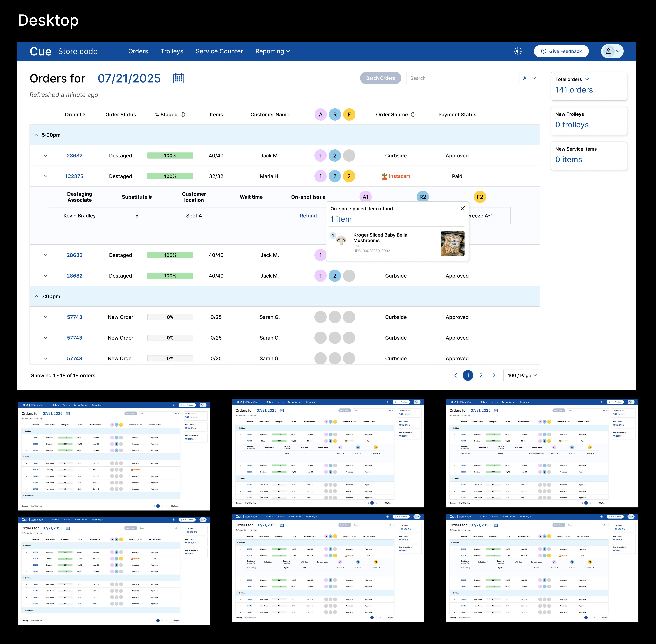
Task: Click the yellow F2 badge in details
Action: 480,197
